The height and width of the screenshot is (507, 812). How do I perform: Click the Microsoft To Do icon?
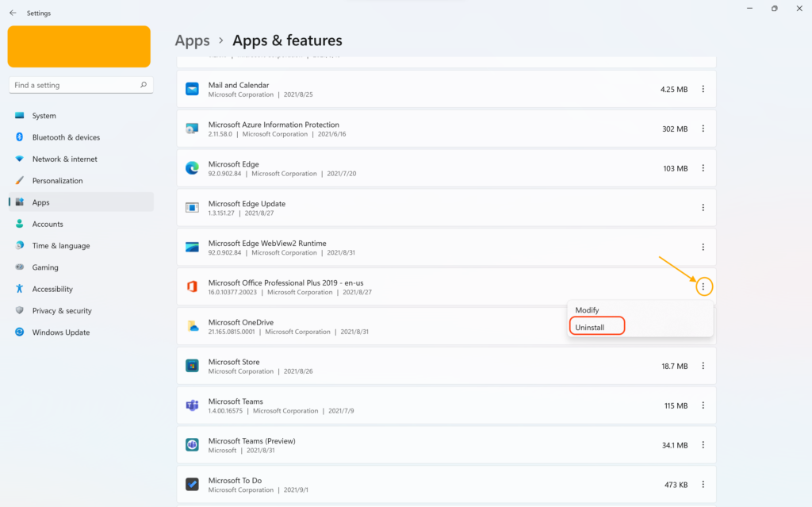pyautogui.click(x=192, y=484)
